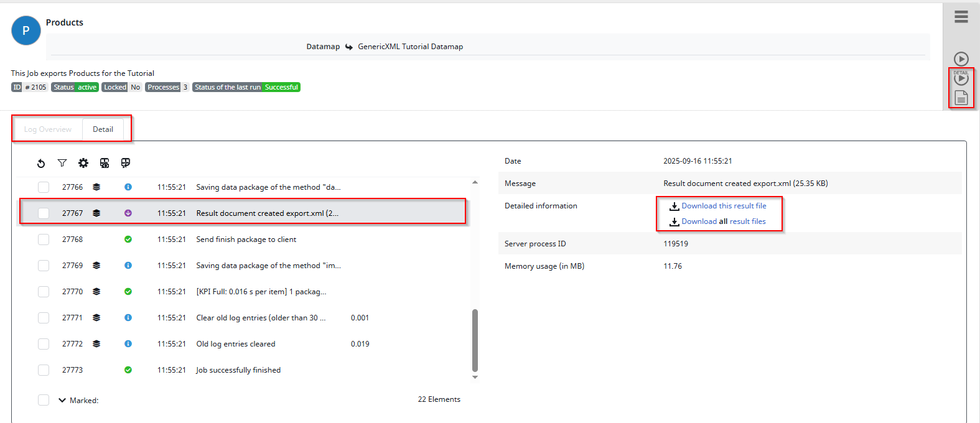980x423 pixels.
Task: Click Download all result files link
Action: [723, 221]
